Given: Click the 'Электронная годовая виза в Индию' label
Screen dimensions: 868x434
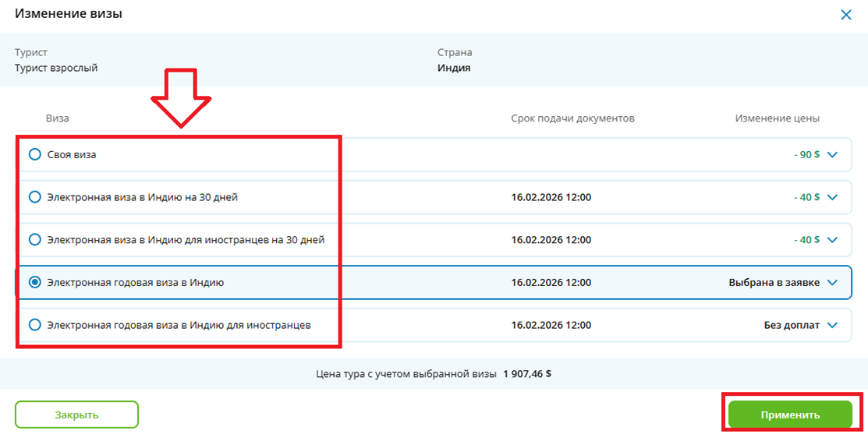Looking at the screenshot, I should click(136, 283).
